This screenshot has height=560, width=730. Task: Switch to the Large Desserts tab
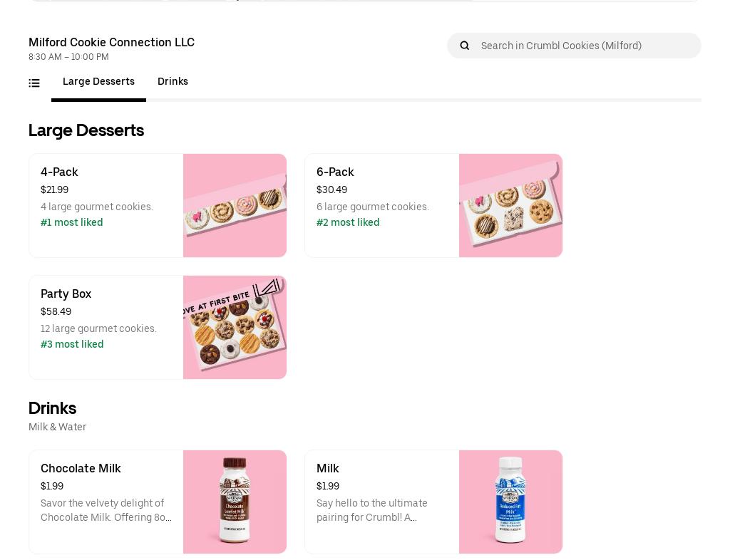[98, 82]
